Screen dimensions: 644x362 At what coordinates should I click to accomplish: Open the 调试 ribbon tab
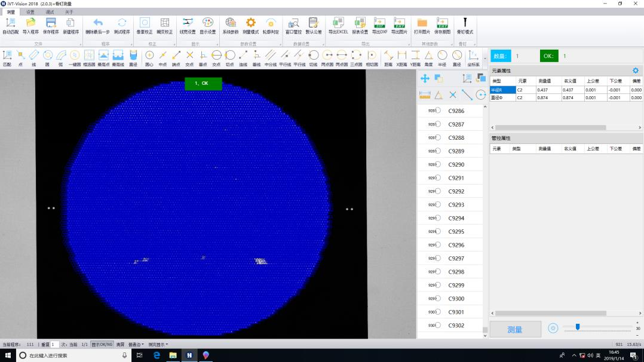point(50,12)
